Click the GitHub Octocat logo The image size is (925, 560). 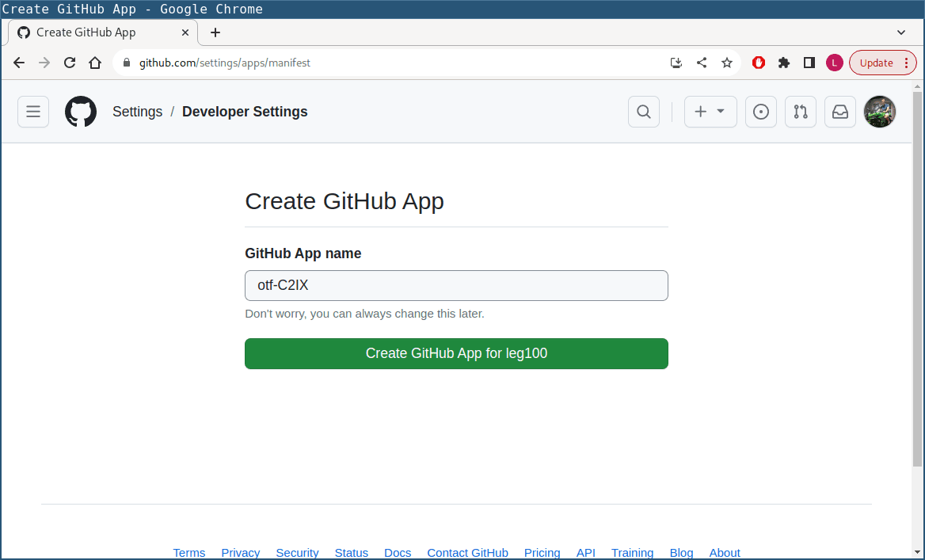81,112
